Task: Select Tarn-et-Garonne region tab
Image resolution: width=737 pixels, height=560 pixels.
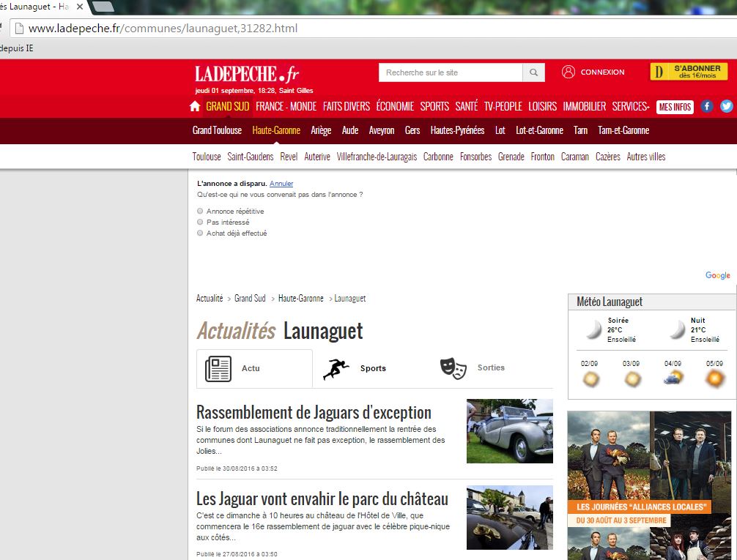Action: click(623, 130)
